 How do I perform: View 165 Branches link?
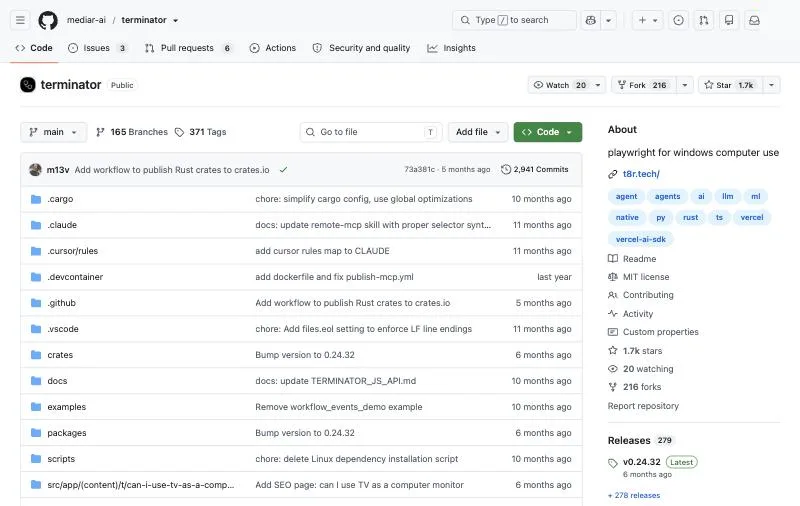(132, 132)
